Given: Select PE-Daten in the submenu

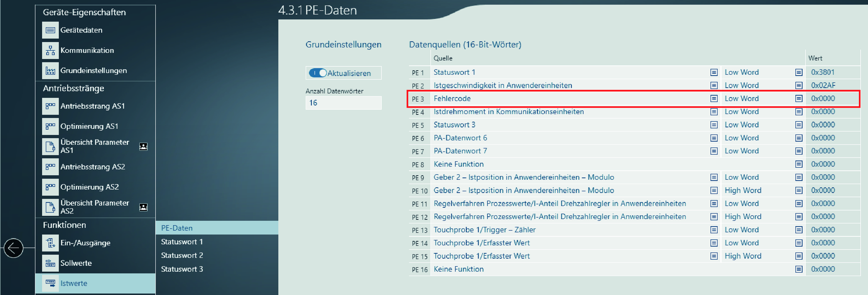Looking at the screenshot, I should click(177, 228).
